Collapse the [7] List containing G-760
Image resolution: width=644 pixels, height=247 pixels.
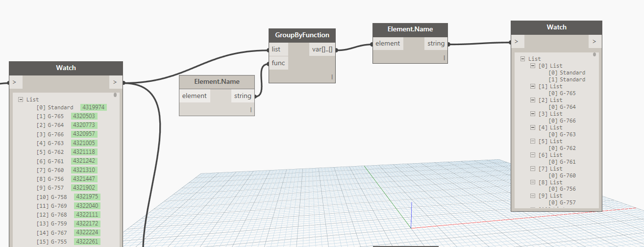click(533, 169)
